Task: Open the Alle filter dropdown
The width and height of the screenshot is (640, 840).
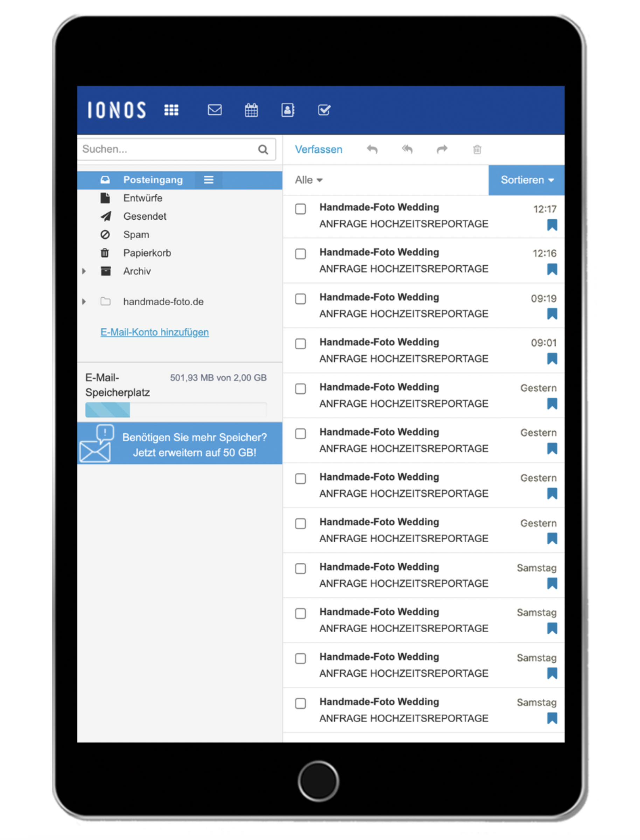Action: coord(308,180)
